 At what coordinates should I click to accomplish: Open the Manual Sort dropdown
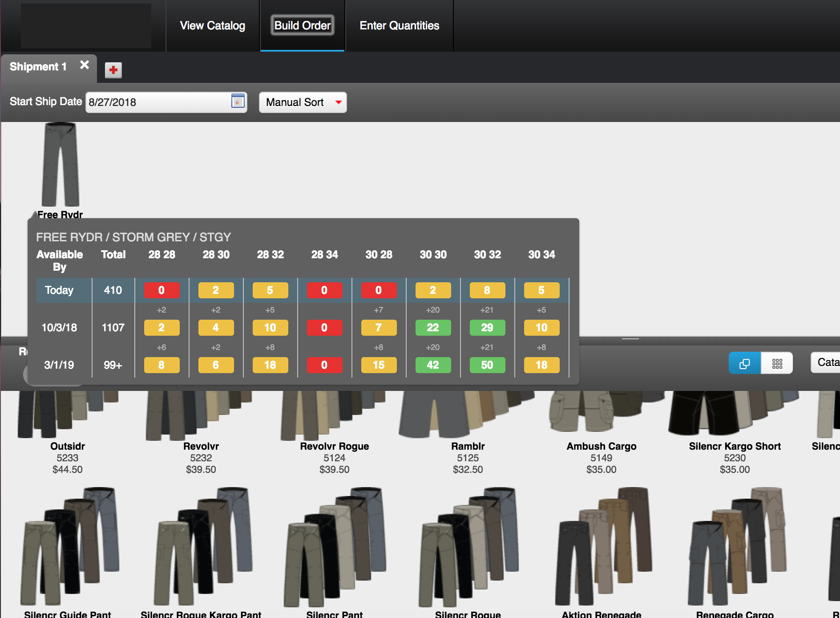pos(303,102)
